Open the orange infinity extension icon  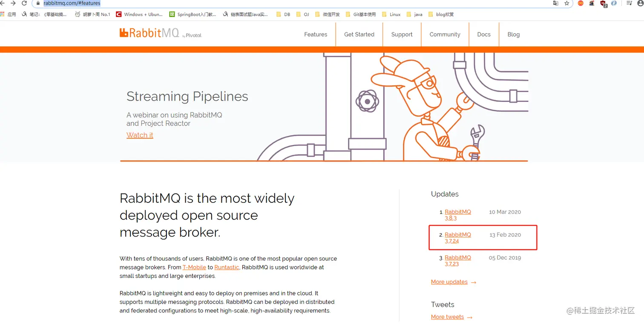pyautogui.click(x=581, y=3)
